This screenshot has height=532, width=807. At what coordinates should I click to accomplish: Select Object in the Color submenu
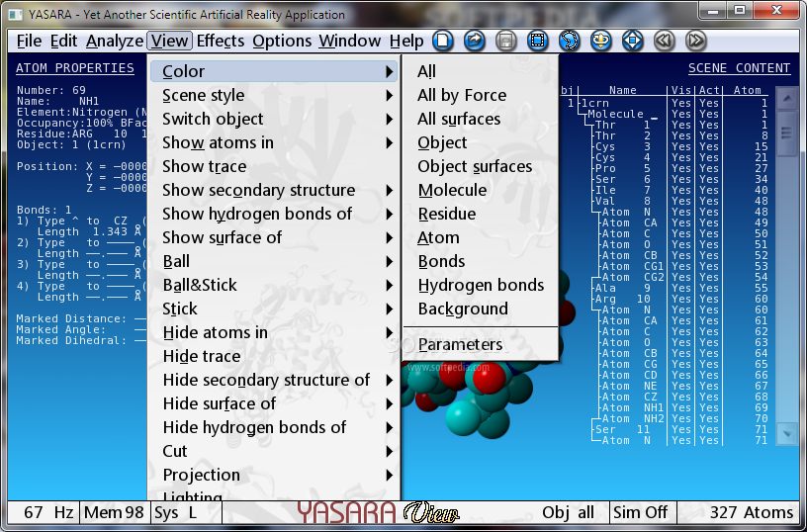click(481, 142)
